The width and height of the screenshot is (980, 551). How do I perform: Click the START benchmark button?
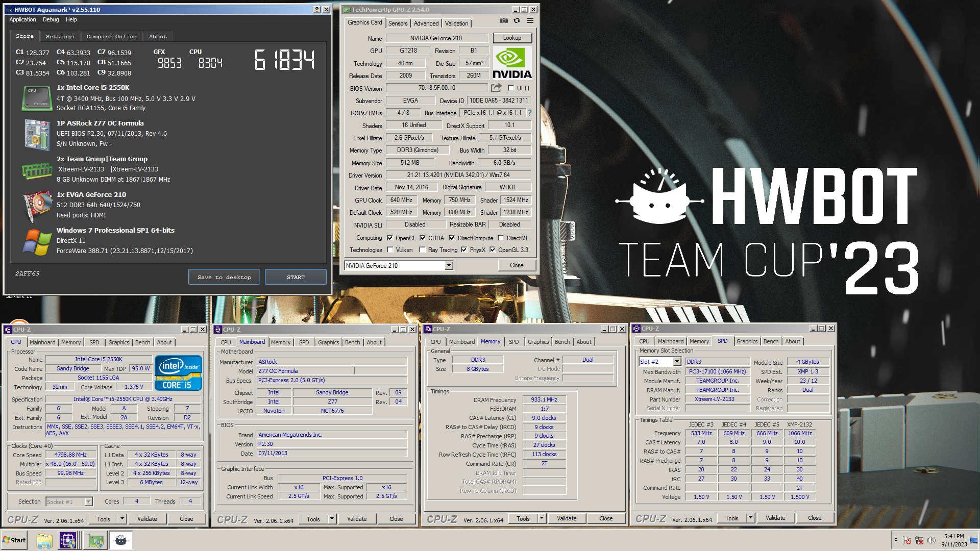pos(296,277)
